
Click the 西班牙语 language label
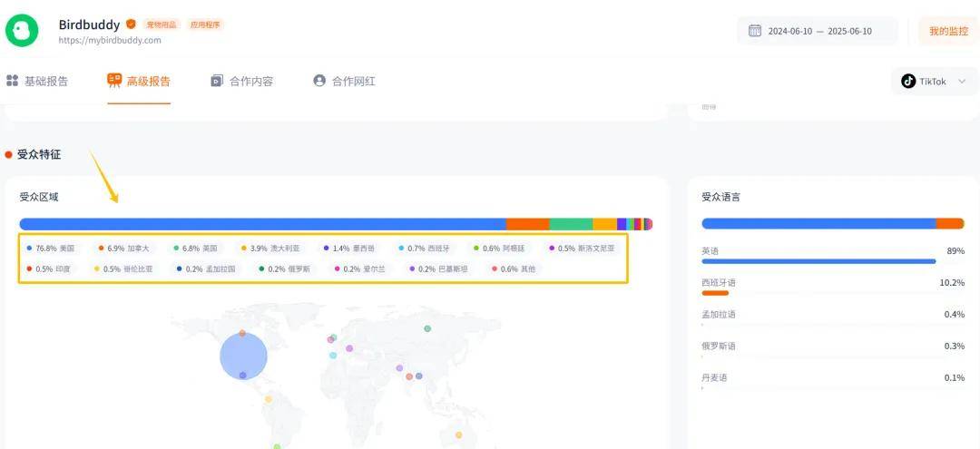click(x=719, y=282)
